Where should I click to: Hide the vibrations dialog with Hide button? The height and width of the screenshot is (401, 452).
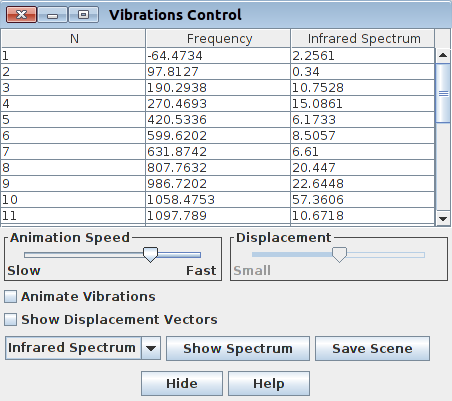pyautogui.click(x=182, y=384)
